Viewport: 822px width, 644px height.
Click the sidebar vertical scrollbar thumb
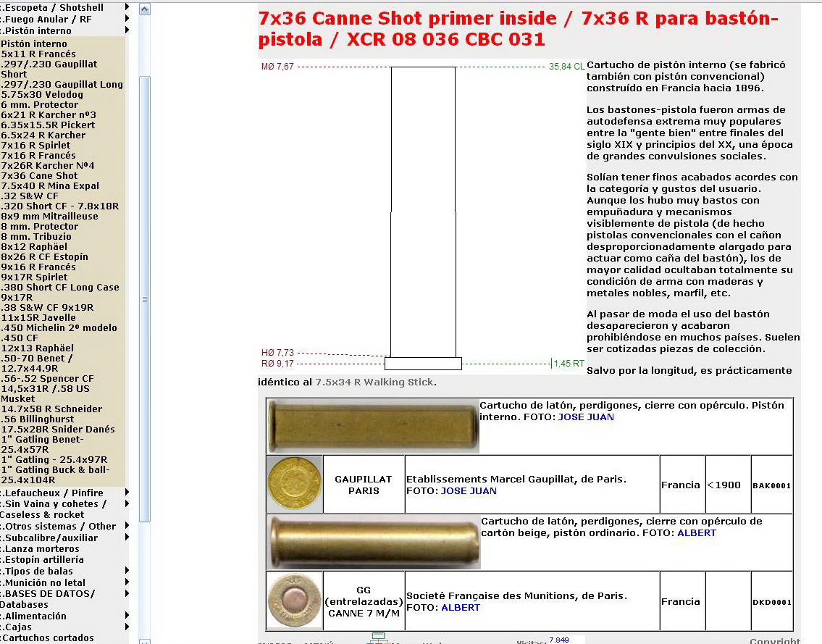[145, 299]
